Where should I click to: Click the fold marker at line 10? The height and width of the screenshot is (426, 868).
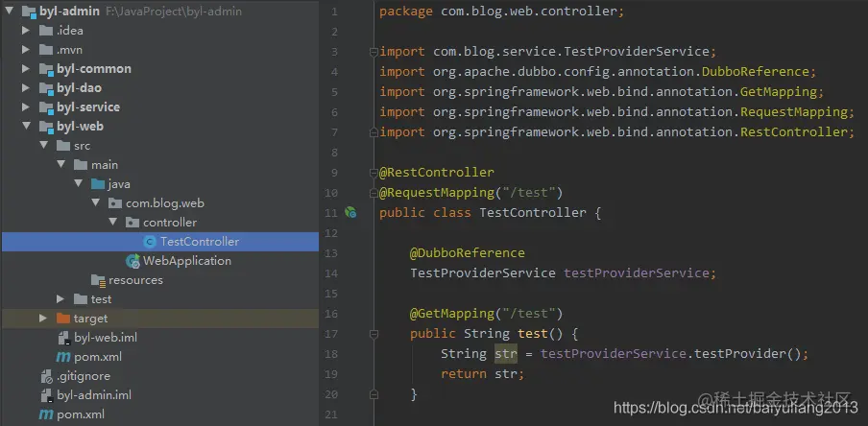(x=374, y=193)
